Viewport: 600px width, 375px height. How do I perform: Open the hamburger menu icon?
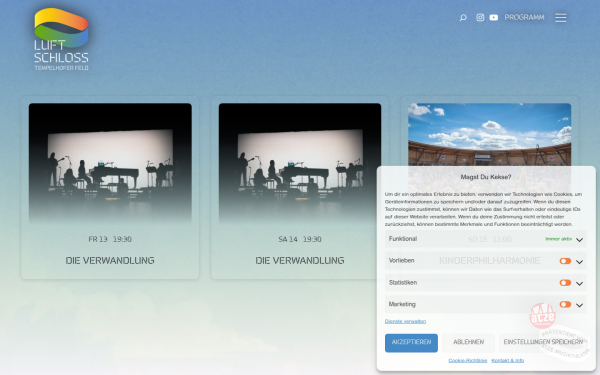click(561, 18)
